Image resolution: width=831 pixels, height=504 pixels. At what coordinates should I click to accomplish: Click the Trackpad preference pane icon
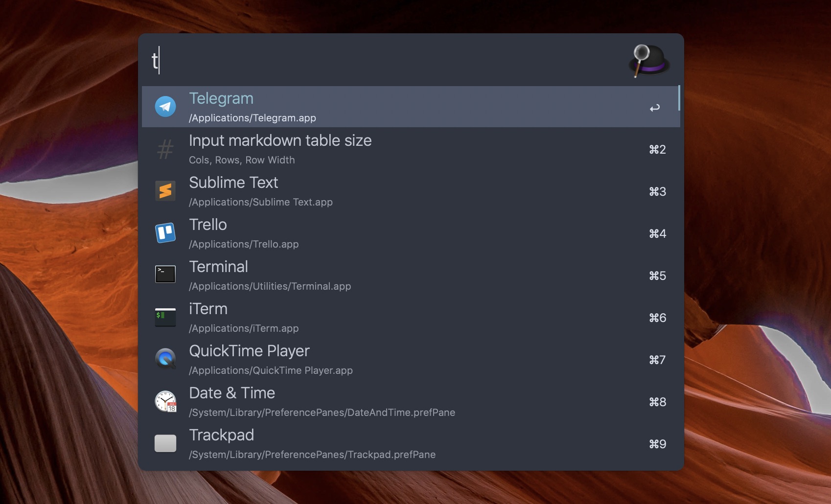point(165,443)
